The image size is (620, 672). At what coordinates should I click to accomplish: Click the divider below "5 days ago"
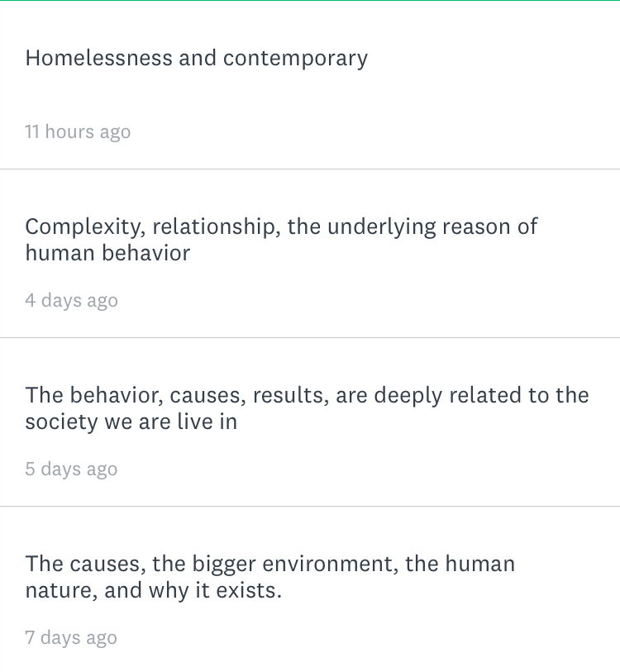[x=310, y=506]
